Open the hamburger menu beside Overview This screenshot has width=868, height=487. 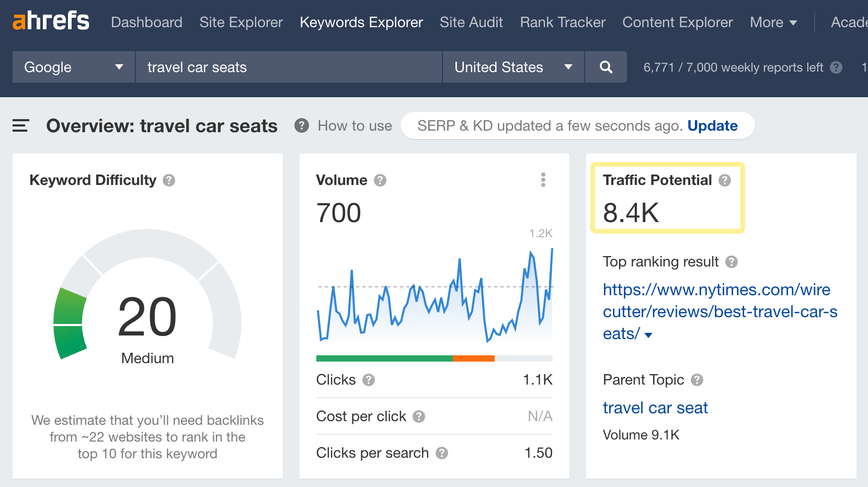[x=20, y=125]
